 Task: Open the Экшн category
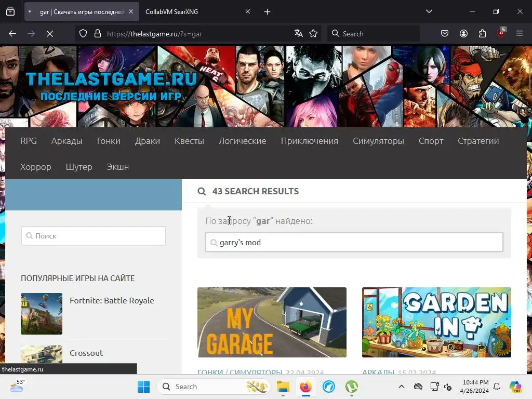tap(118, 167)
